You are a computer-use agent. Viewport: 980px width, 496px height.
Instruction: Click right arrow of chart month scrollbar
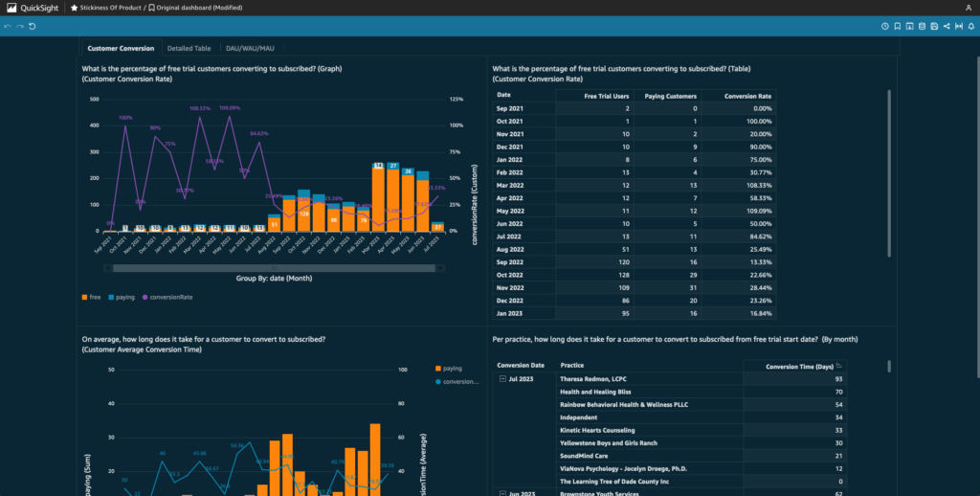[x=440, y=268]
